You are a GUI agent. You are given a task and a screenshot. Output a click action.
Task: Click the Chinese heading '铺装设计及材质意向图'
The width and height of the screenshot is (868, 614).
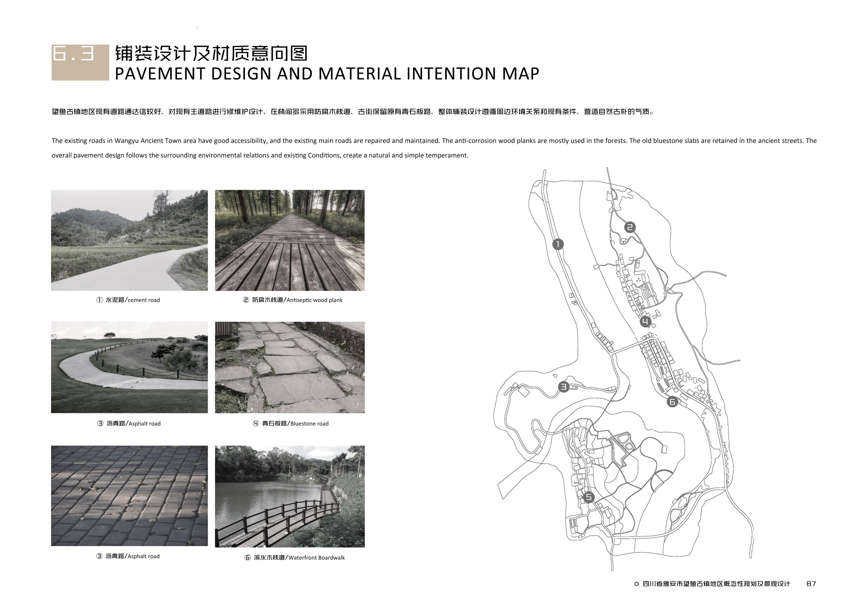pyautogui.click(x=211, y=53)
